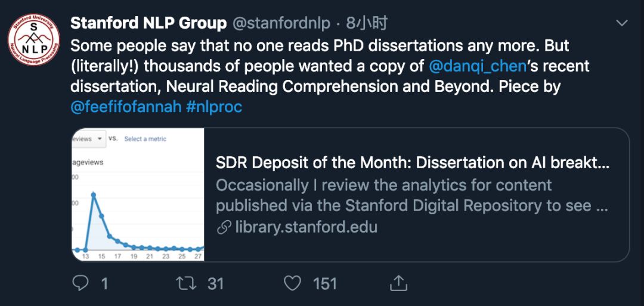Viewport: 644px width, 306px height.
Task: Click the pageviews chart thumbnail
Action: point(138,194)
